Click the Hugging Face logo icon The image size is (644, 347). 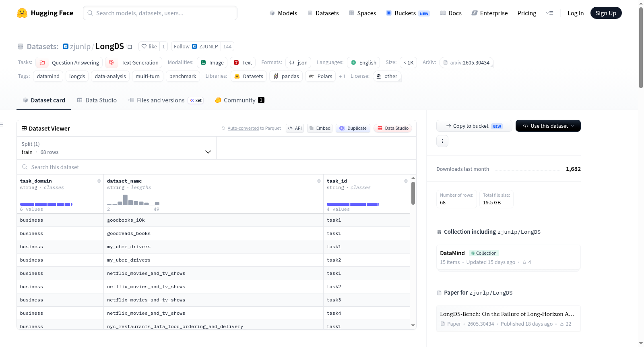(22, 13)
